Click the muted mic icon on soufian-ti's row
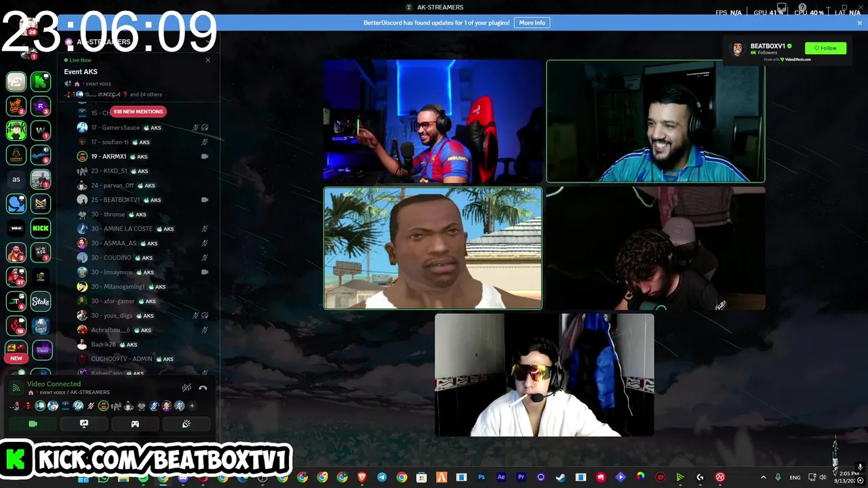 pos(205,142)
